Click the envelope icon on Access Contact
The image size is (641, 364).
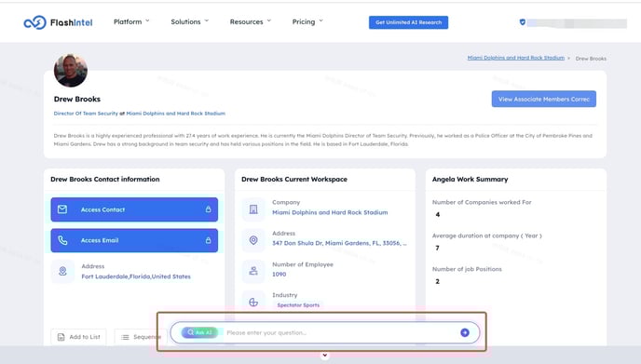(62, 209)
